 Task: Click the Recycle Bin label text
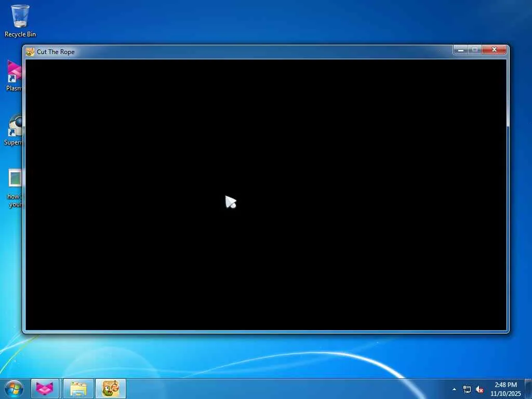(20, 34)
